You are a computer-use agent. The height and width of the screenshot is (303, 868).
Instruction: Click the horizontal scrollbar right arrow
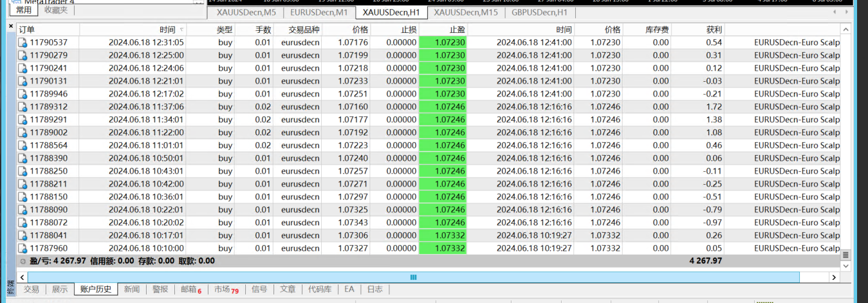click(834, 277)
